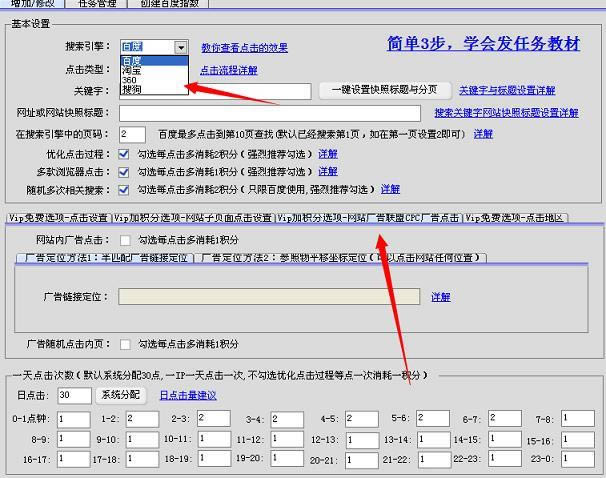Check the 广告随机点击内页 checkbox
The width and height of the screenshot is (606, 478).
[125, 344]
